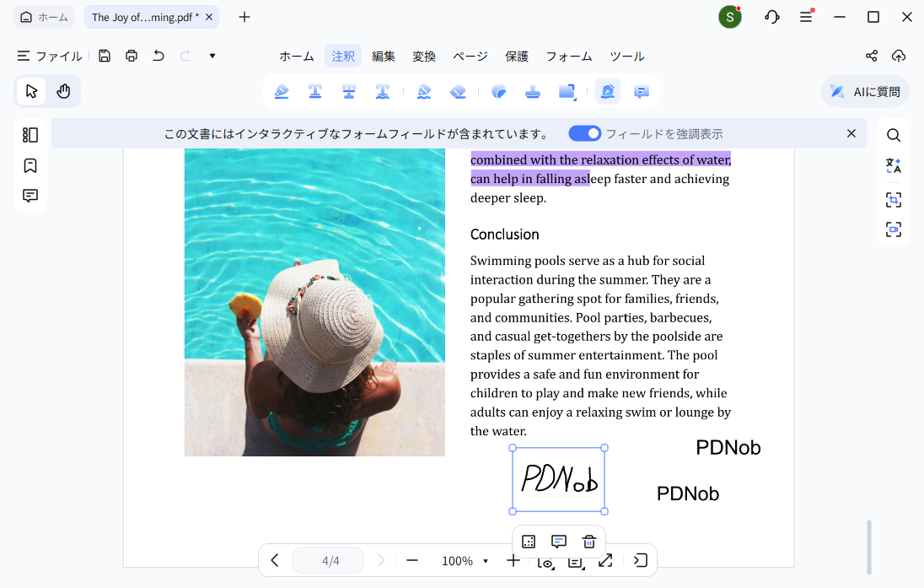Activate the hand pan tool
Screen dimensions: 924x588
63,91
